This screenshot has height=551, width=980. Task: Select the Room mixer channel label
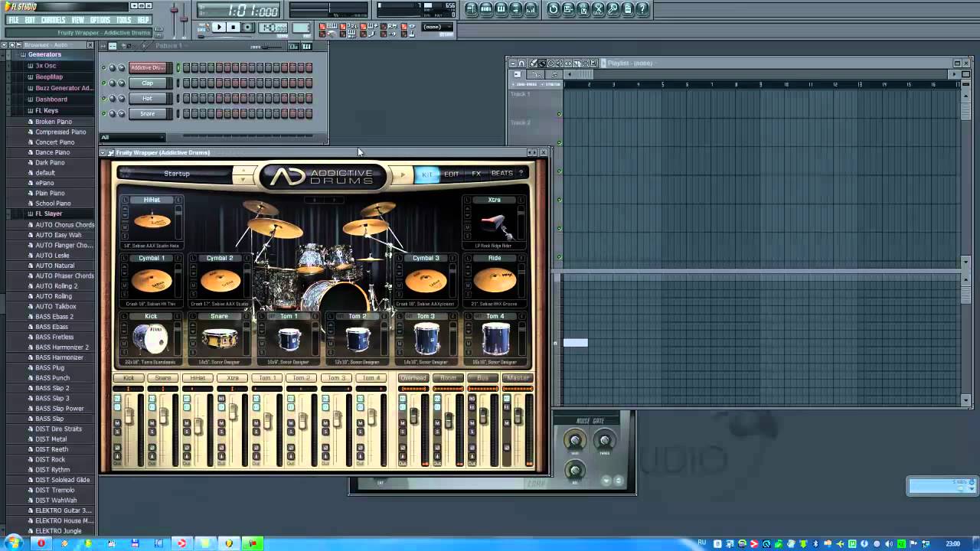click(x=448, y=378)
